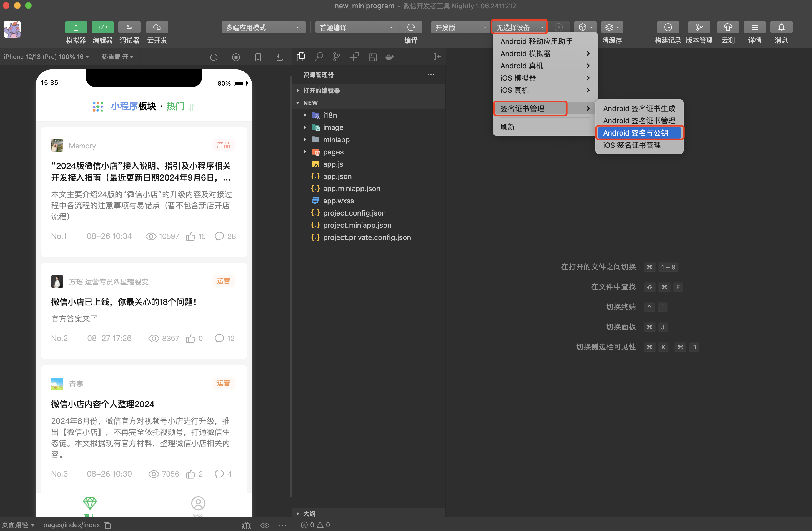
Task: Open project details (详情)
Action: pyautogui.click(x=754, y=27)
